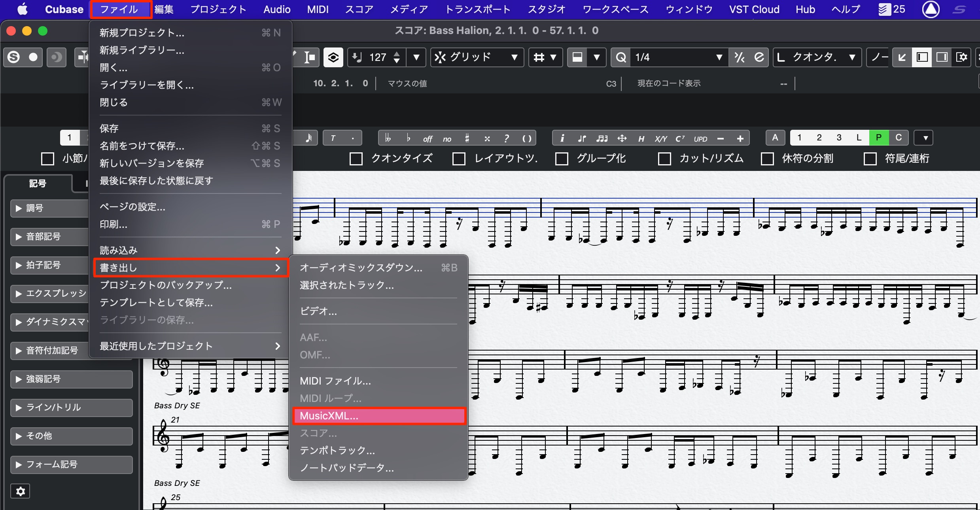The height and width of the screenshot is (510, 980).
Task: Click the Apple menu logo
Action: tap(23, 9)
